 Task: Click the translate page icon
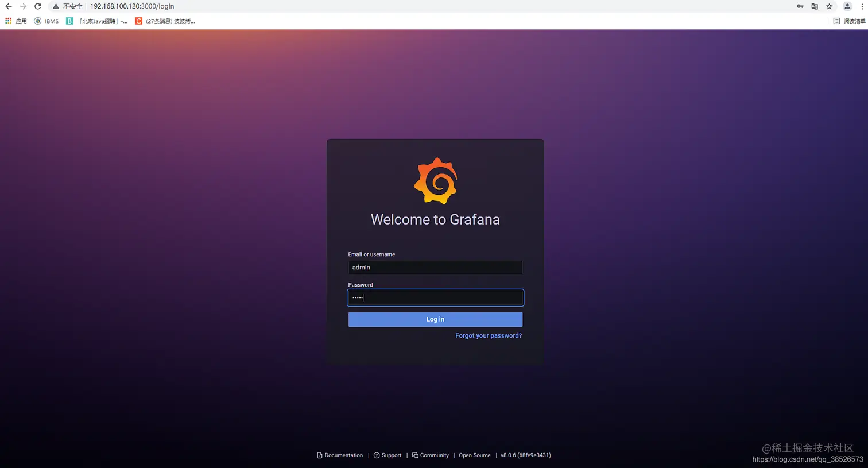coord(815,6)
